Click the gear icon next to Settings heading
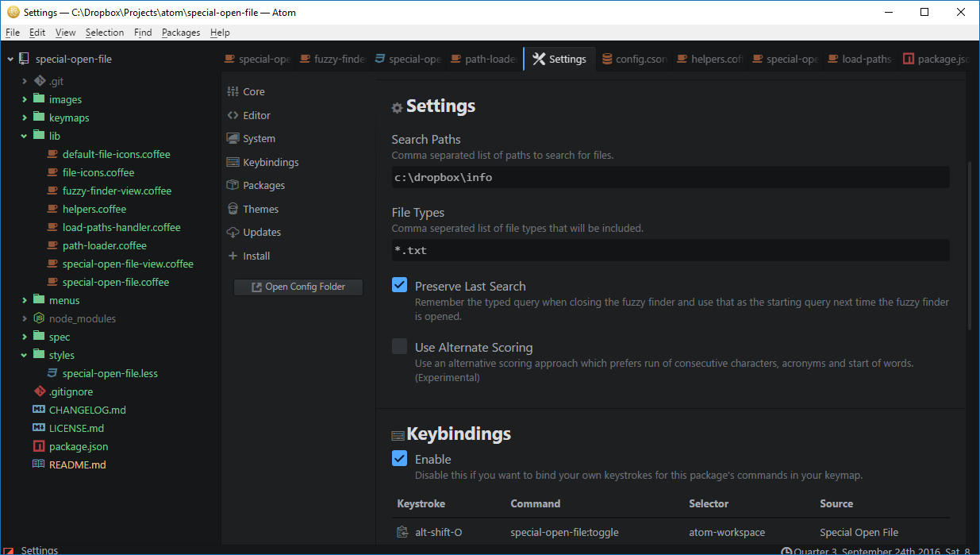 click(x=398, y=108)
